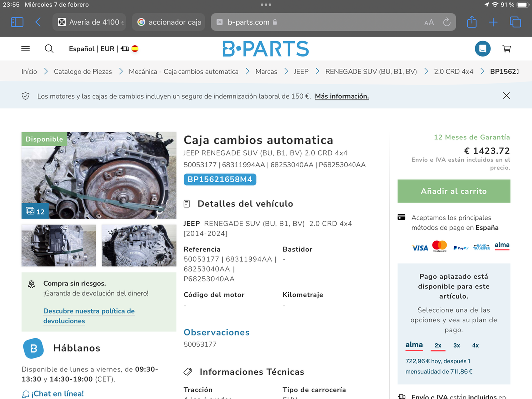The height and width of the screenshot is (399, 532).
Task: Add the gearbox with Añadir al carrito
Action: coord(454,191)
